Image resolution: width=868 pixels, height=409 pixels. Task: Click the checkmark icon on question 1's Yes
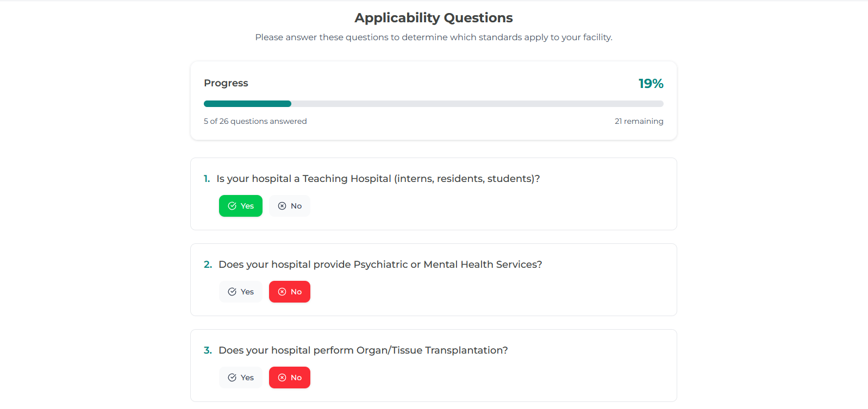(232, 206)
